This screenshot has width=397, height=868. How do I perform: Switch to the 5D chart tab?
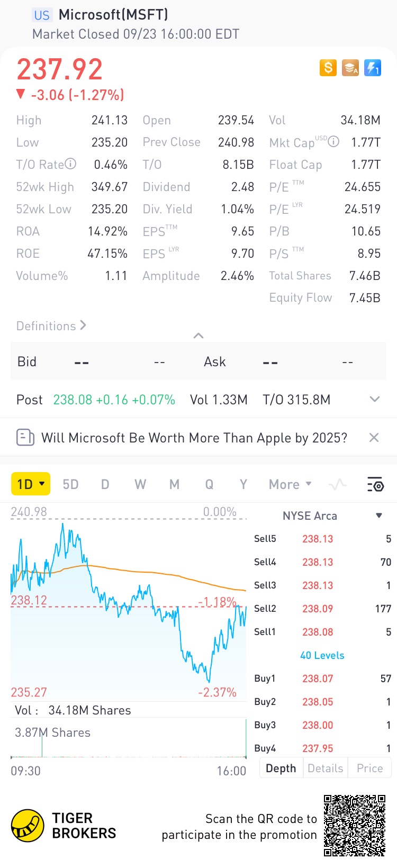coord(70,484)
